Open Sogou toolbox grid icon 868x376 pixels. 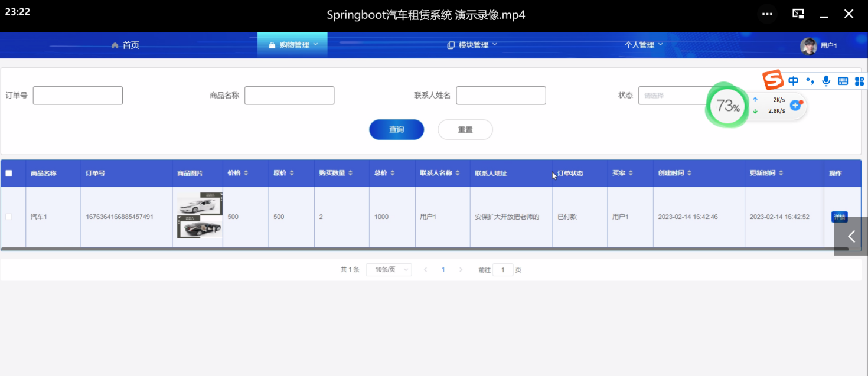tap(859, 81)
